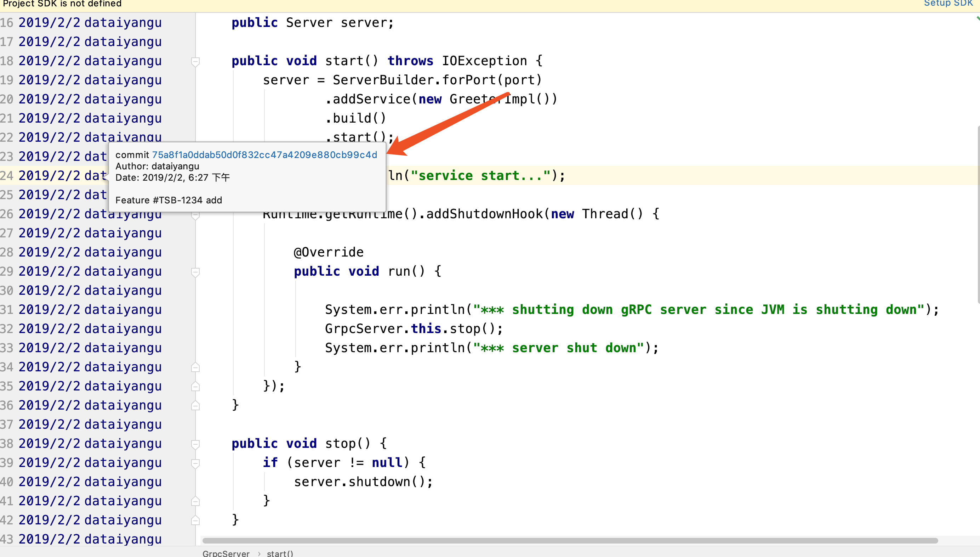980x557 pixels.
Task: Click the annotation on line 32
Action: (x=90, y=328)
